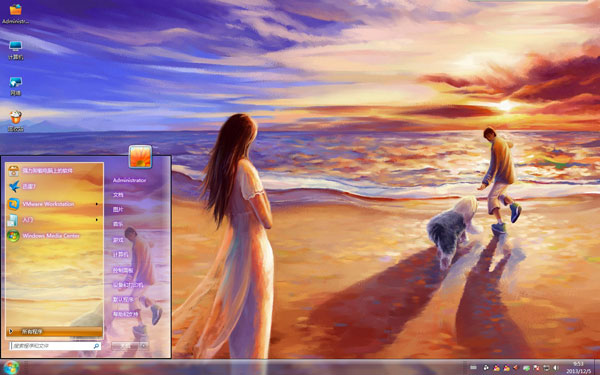This screenshot has width=600, height=375.
Task: Click the soccer-ball-like tray icon
Action: [486, 368]
